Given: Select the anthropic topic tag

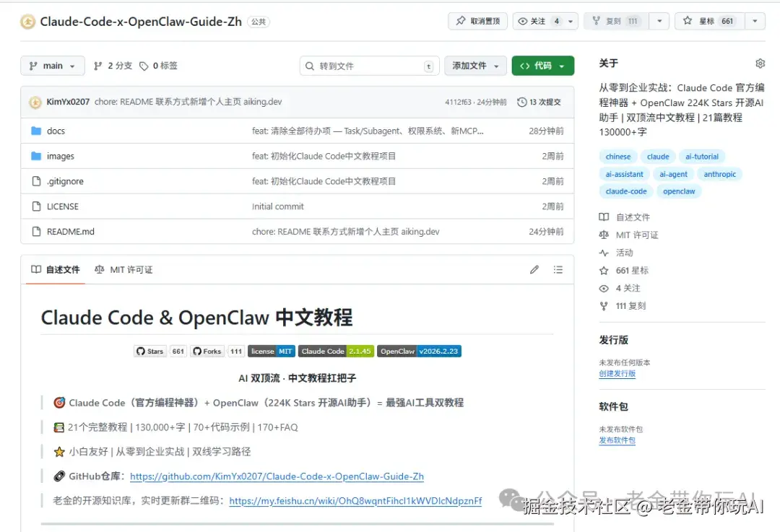Looking at the screenshot, I should coord(720,174).
